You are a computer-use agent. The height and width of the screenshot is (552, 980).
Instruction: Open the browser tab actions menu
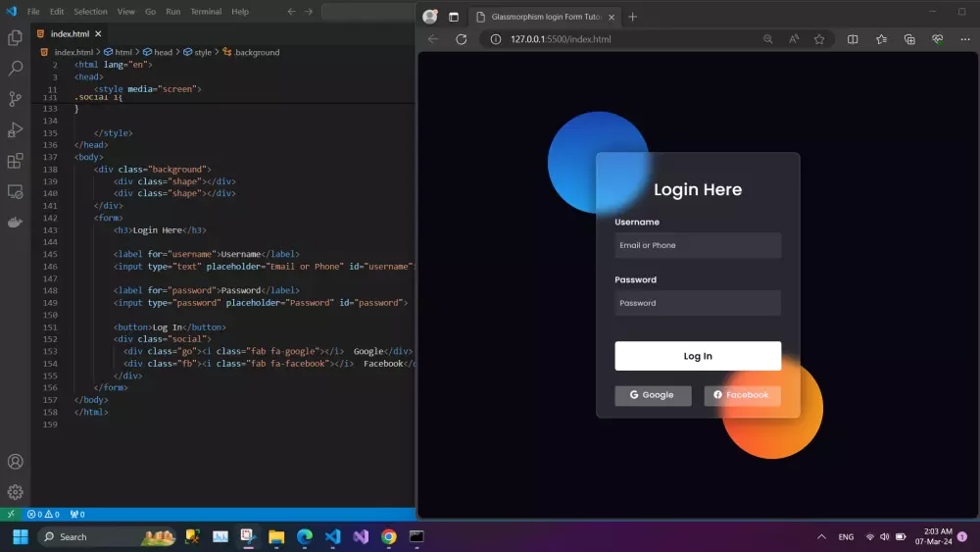pyautogui.click(x=454, y=17)
